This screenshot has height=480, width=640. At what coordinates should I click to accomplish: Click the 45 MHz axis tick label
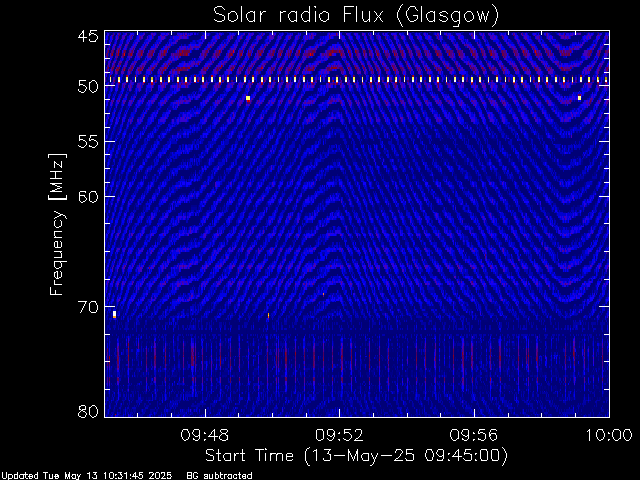pyautogui.click(x=88, y=36)
